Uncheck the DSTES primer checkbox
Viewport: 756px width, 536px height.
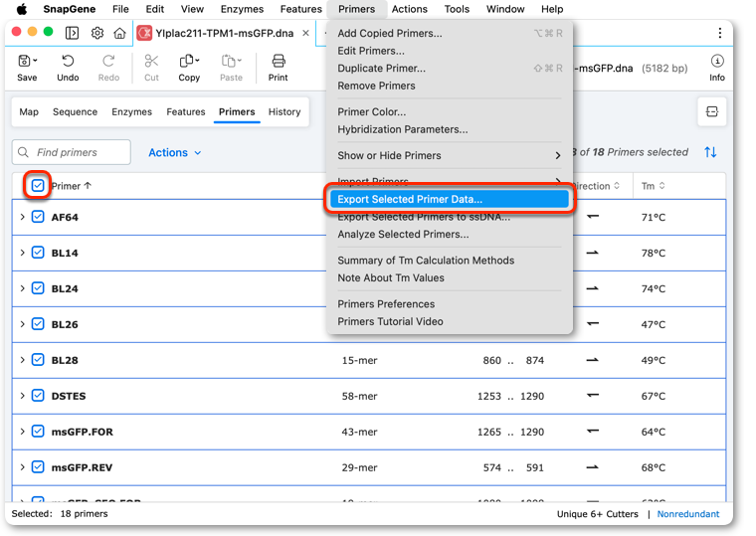(38, 395)
